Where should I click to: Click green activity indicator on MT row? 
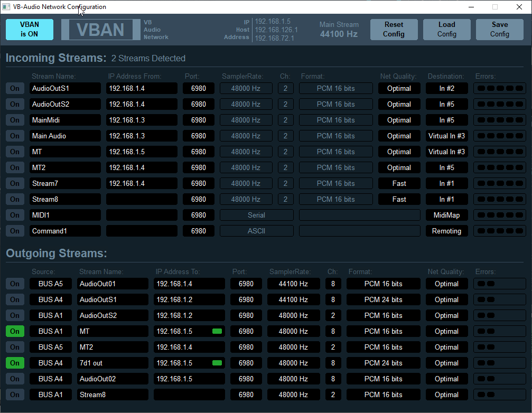click(x=217, y=331)
